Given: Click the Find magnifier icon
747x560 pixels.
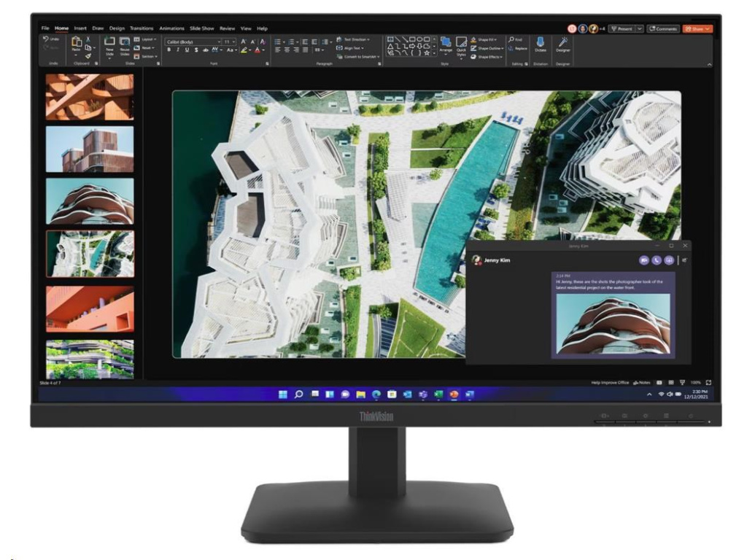Looking at the screenshot, I should click(511, 39).
